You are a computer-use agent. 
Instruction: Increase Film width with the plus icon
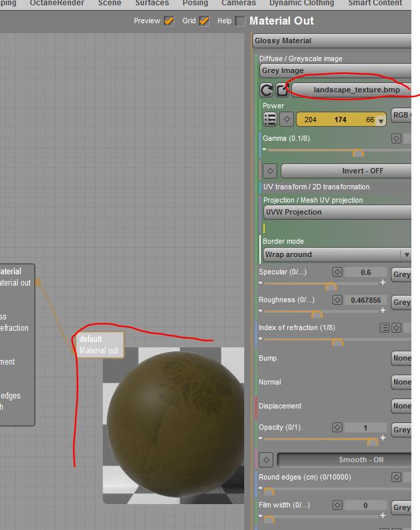[x=383, y=515]
